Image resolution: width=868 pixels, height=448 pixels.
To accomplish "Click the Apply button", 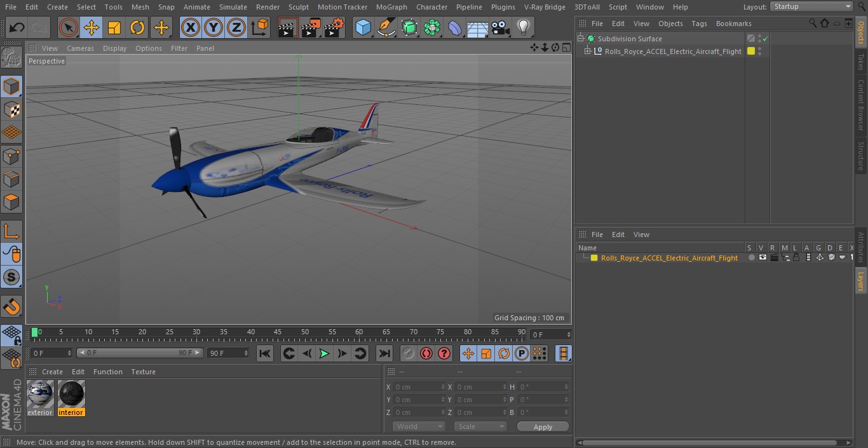I will pyautogui.click(x=543, y=426).
